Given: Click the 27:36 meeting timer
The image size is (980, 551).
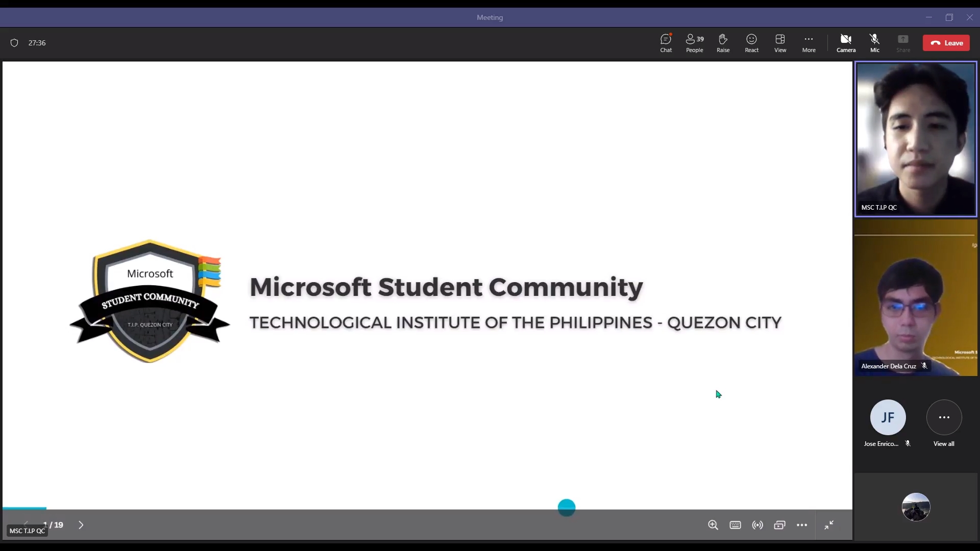Looking at the screenshot, I should [37, 43].
